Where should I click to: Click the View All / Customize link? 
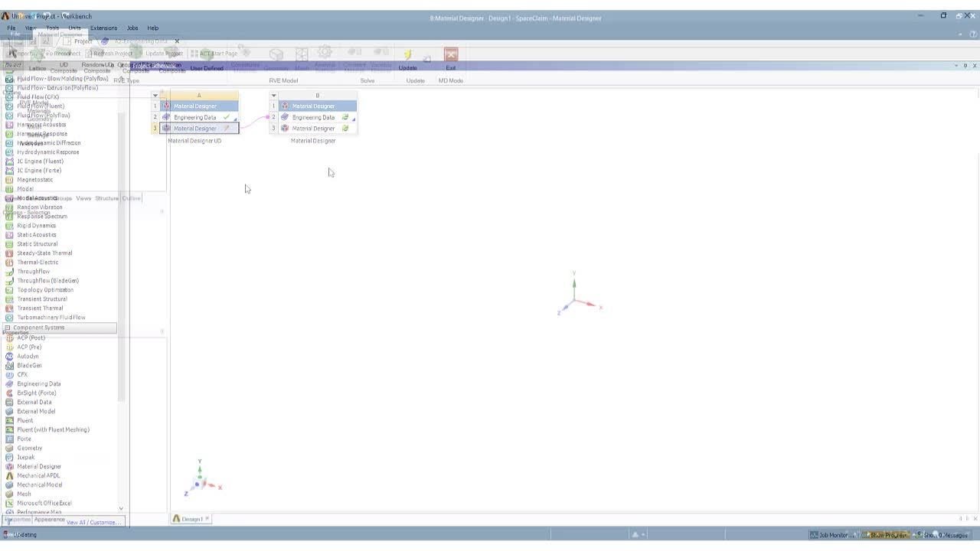(x=92, y=523)
